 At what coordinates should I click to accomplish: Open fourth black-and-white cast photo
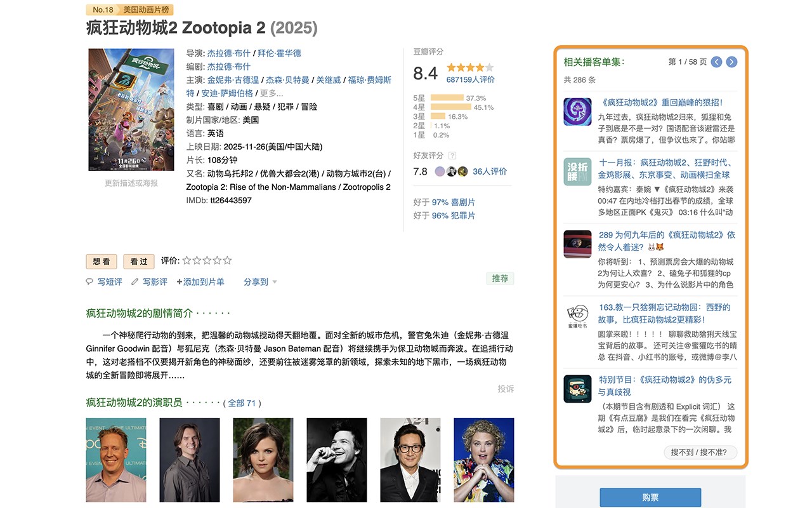coord(337,460)
